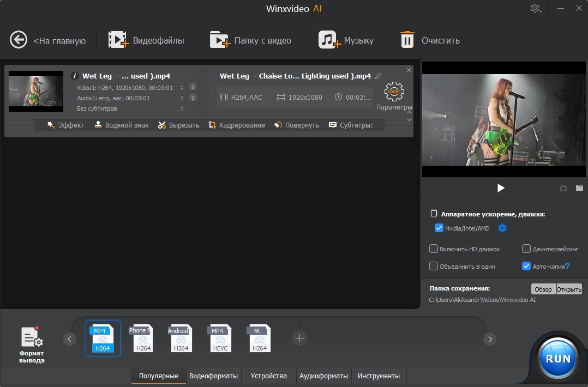
Task: Enable Деинтерлейсинг checkbox
Action: click(x=526, y=249)
